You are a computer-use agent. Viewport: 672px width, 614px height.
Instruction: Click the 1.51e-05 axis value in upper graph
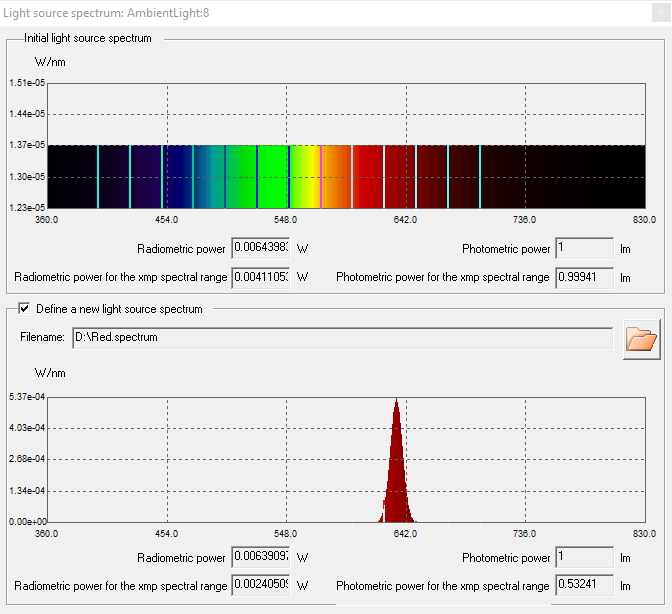tap(27, 83)
